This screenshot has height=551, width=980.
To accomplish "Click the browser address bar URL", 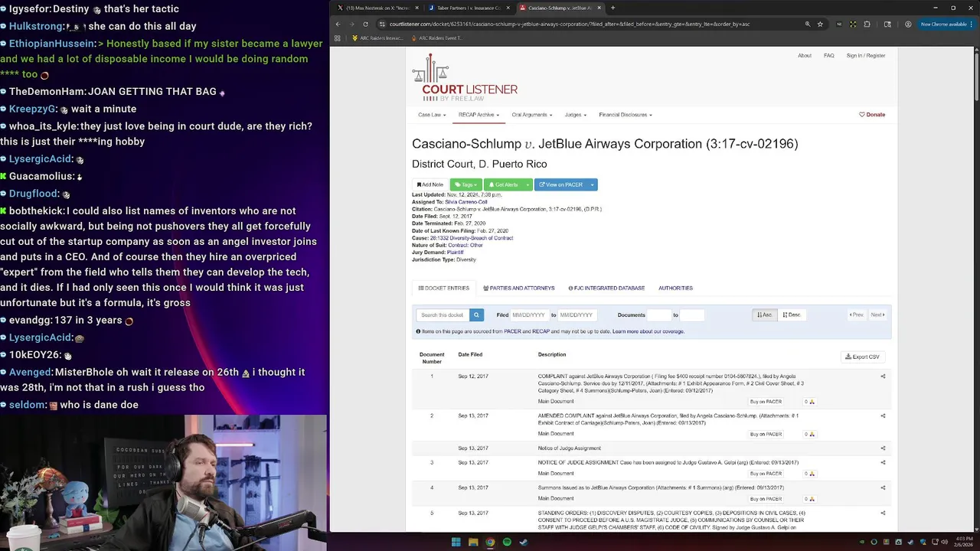I will [569, 24].
